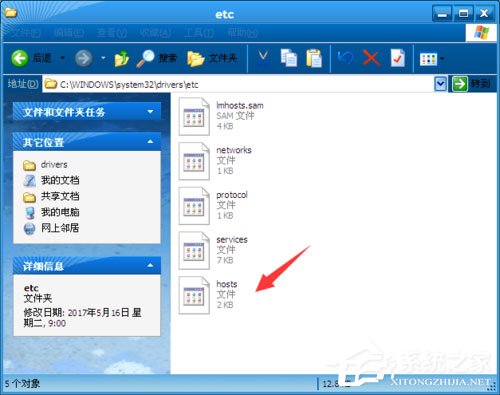Open the 帮助(H) menu
The width and height of the screenshot is (500, 395).
pyautogui.click(x=242, y=33)
